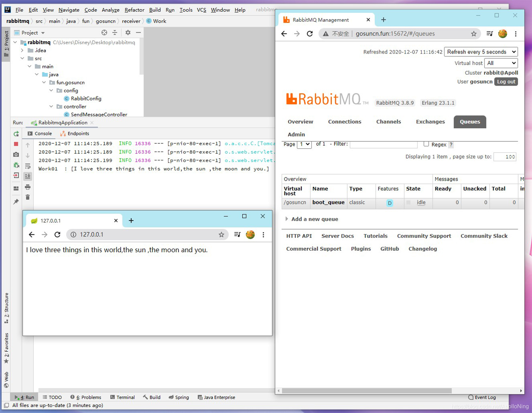The width and height of the screenshot is (532, 413).
Task: Click the page size input field
Action: [505, 157]
